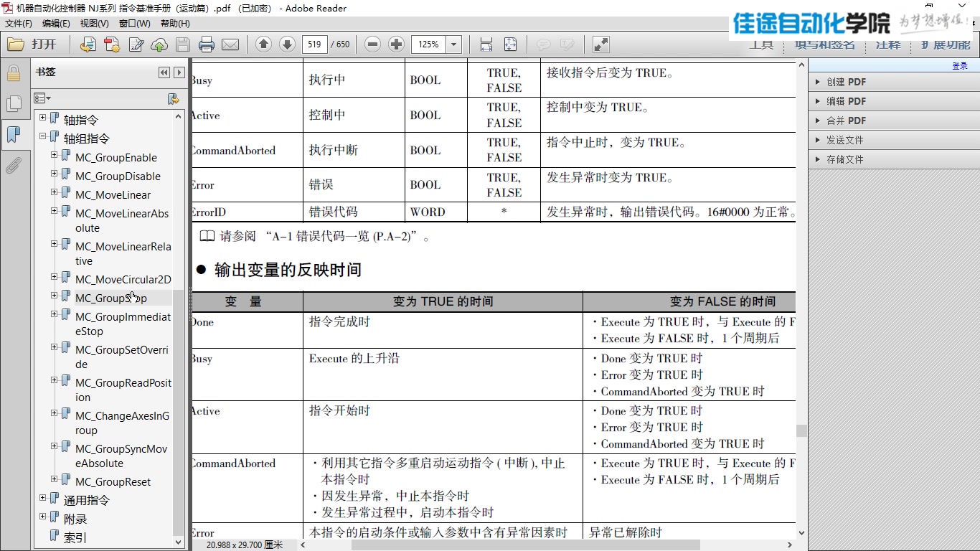Image resolution: width=980 pixels, height=551 pixels.
Task: Click bookmarks panel scroll down arrow
Action: coord(179,543)
